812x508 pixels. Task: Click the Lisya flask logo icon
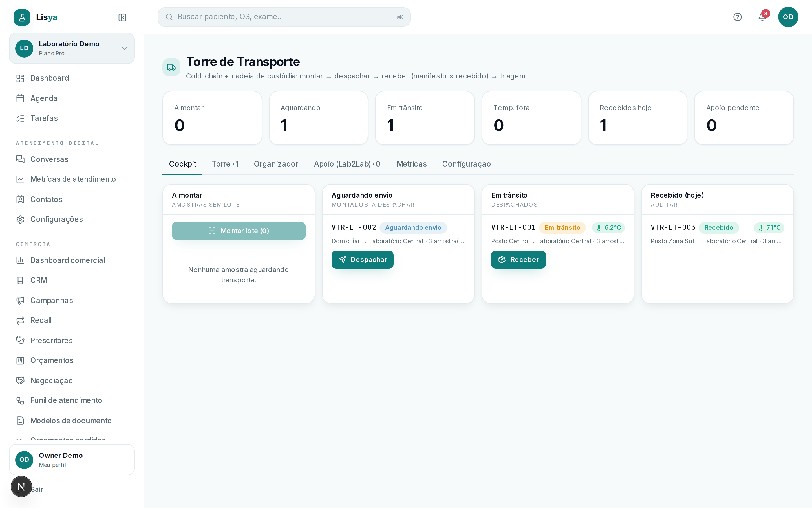(22, 17)
